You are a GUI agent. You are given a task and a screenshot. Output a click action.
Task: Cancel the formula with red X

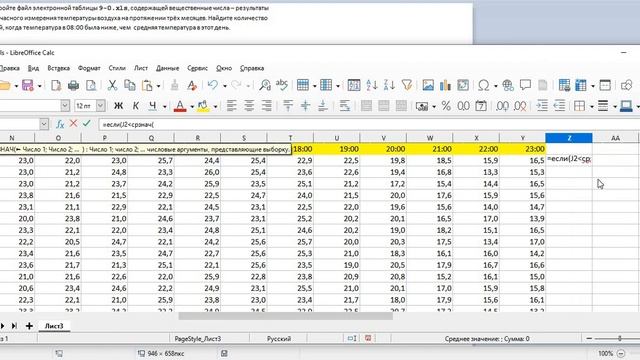coord(73,123)
